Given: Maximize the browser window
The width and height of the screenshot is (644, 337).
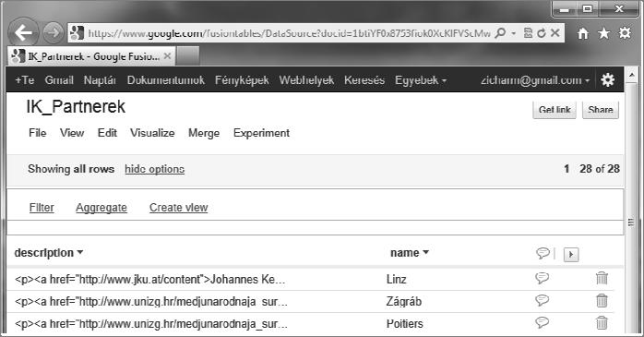Looking at the screenshot, I should pos(588,9).
